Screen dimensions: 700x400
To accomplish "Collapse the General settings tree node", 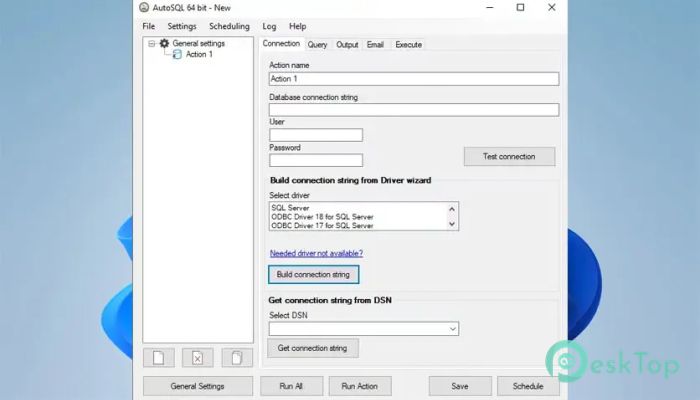I will coord(151,44).
